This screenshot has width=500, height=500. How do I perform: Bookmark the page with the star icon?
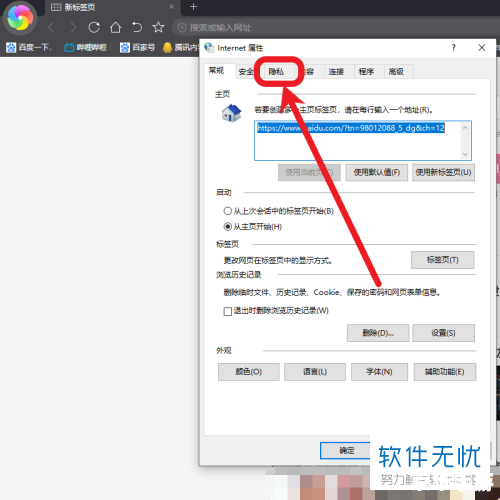158,27
